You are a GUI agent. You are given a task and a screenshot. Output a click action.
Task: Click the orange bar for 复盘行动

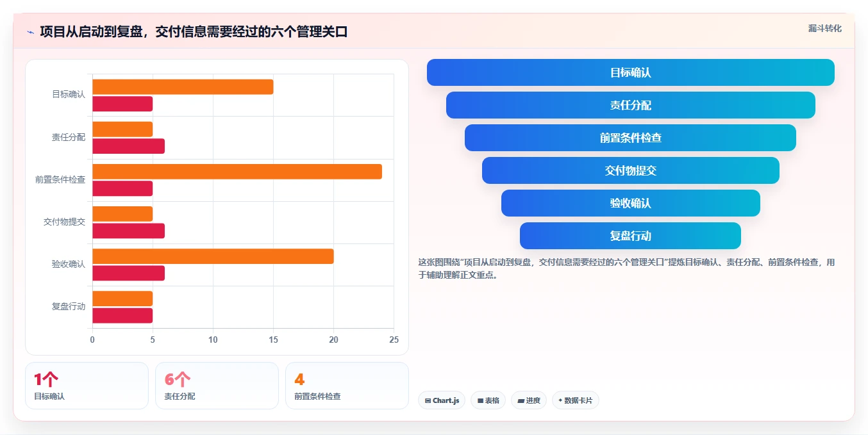(x=122, y=299)
